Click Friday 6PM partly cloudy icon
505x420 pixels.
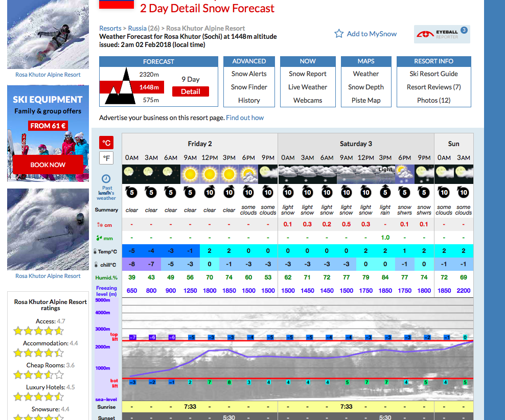pyautogui.click(x=248, y=174)
